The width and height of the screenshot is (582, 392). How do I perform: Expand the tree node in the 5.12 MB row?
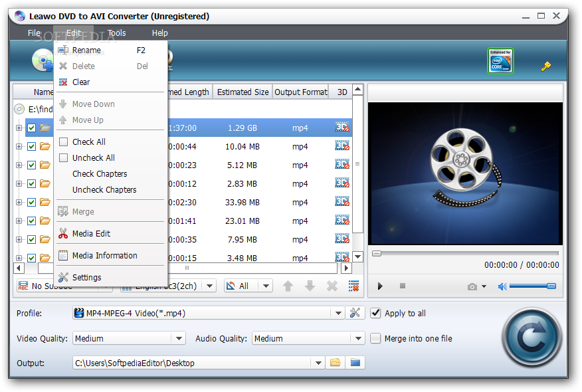tap(19, 165)
